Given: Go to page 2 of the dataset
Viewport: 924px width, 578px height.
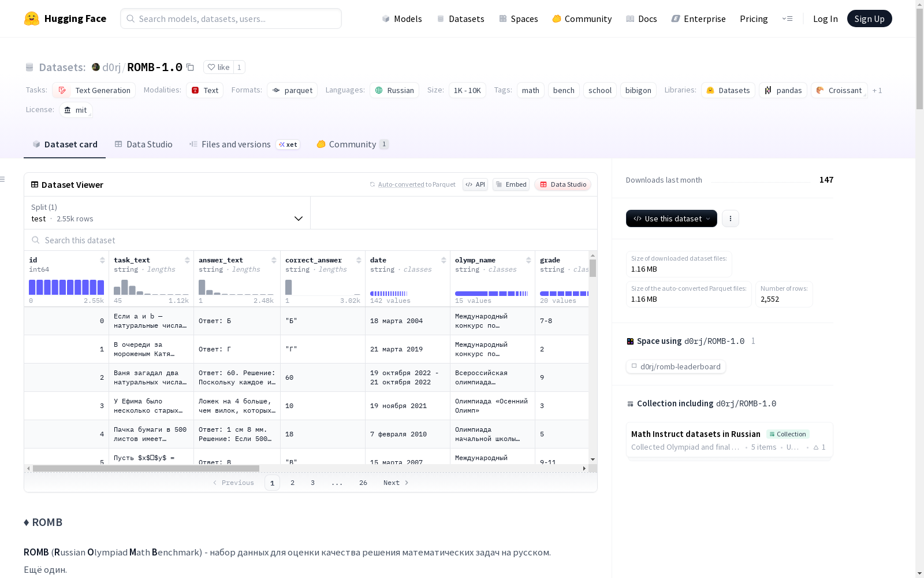Looking at the screenshot, I should coord(292,483).
